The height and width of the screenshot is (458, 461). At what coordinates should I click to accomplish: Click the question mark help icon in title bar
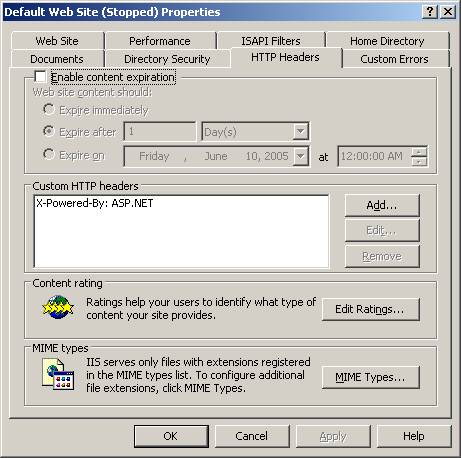point(430,12)
